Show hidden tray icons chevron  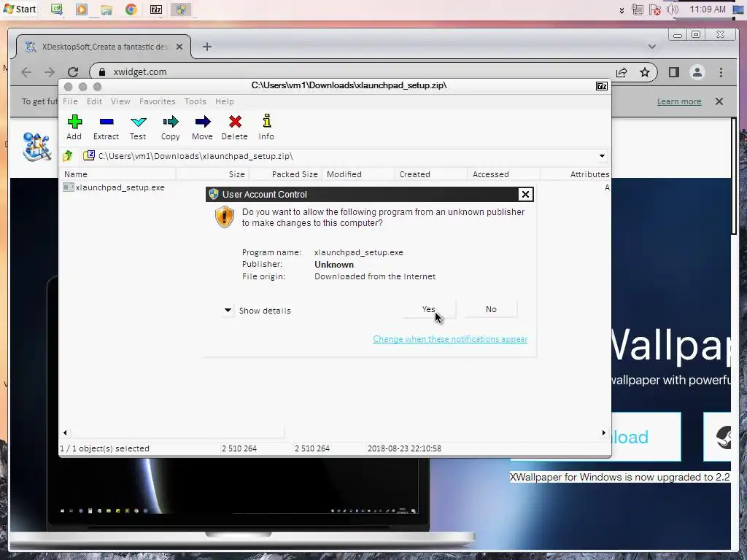pos(622,10)
